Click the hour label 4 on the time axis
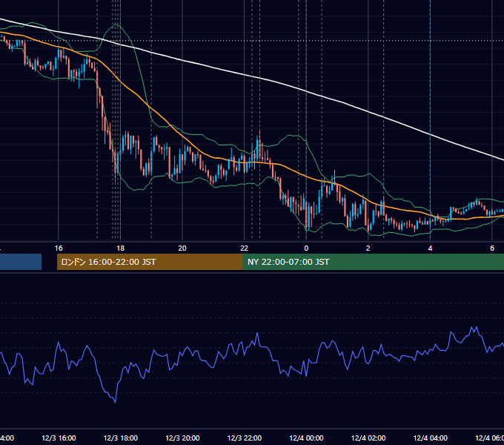 [x=430, y=248]
